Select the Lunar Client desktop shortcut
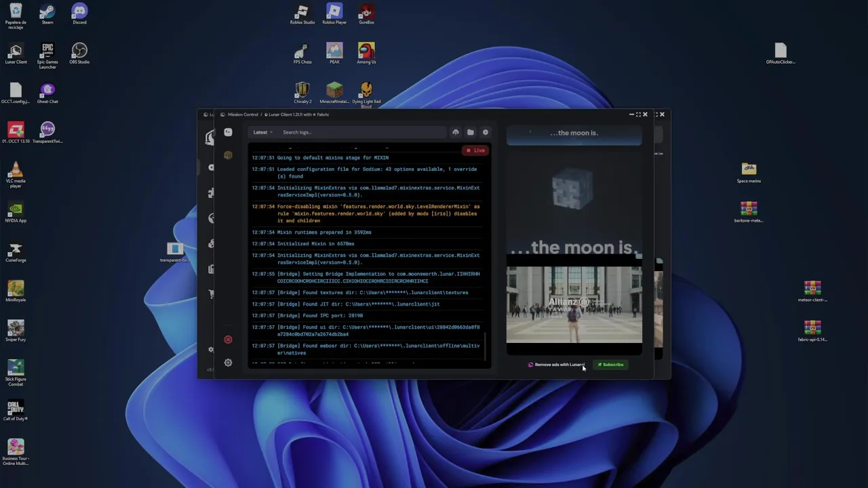 coord(16,54)
